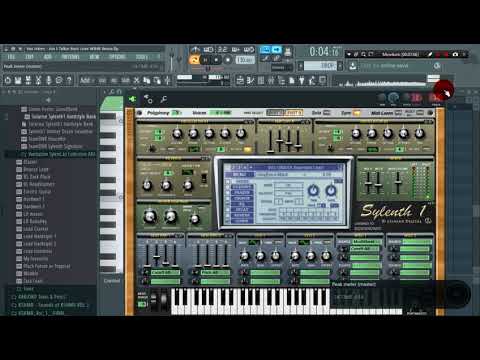This screenshot has height=360, width=480.
Task: Click the plugin window gear settings icon
Action: [x=148, y=99]
